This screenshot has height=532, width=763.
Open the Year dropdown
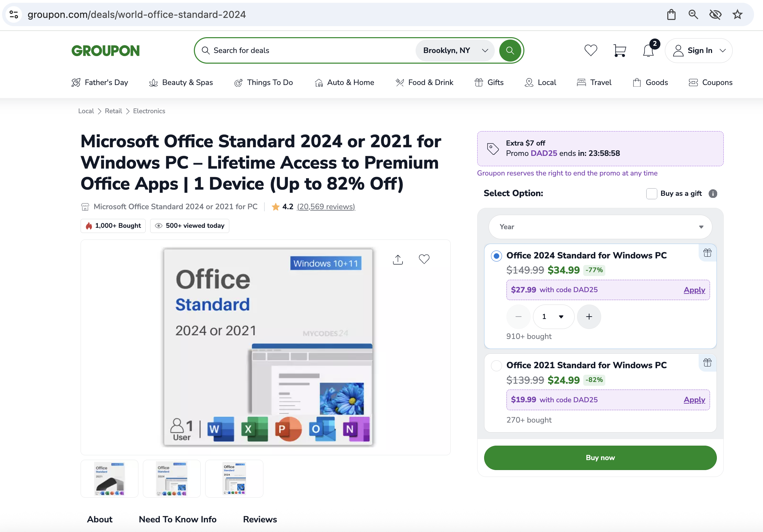[x=600, y=227]
